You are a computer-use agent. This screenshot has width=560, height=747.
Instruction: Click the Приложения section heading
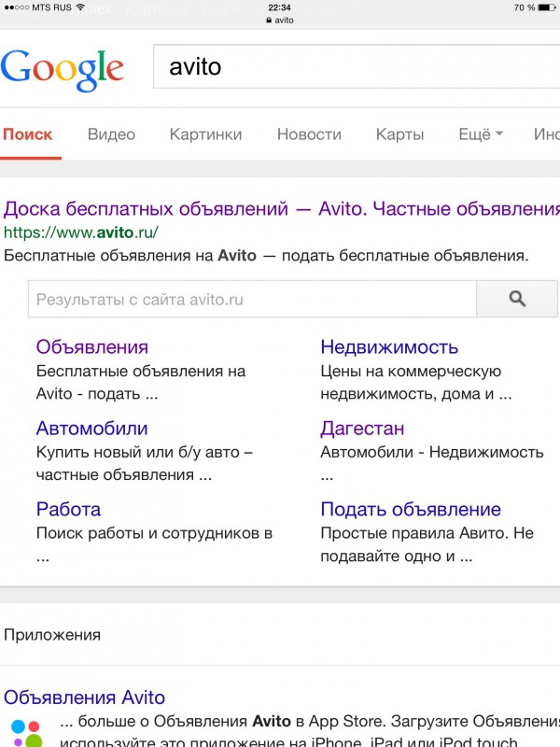pos(52,635)
